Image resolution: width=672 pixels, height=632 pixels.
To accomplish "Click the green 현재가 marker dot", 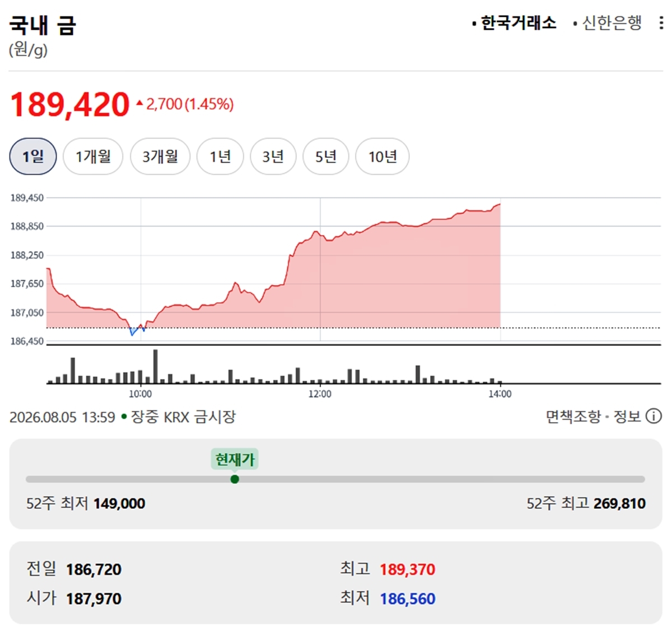I will pyautogui.click(x=235, y=479).
